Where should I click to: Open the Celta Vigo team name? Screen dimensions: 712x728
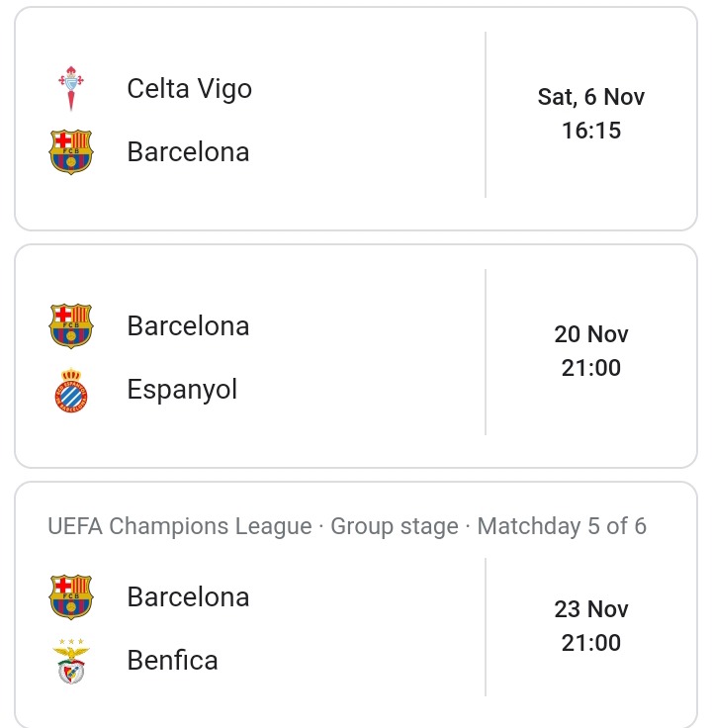pyautogui.click(x=189, y=89)
